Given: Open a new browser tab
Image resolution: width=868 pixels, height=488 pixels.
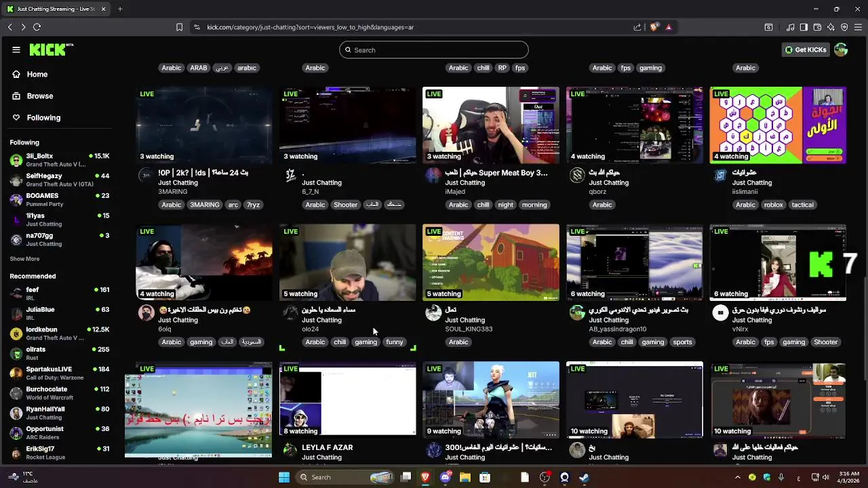Looking at the screenshot, I should pyautogui.click(x=120, y=9).
